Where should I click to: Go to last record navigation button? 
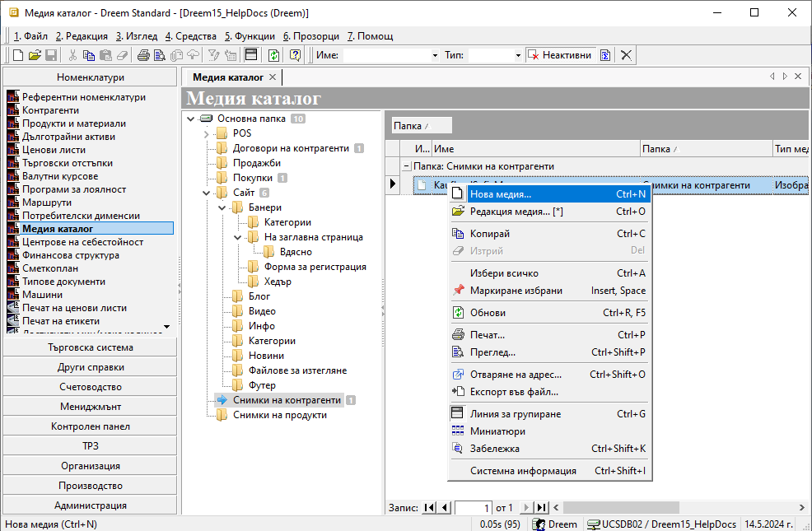(x=542, y=508)
